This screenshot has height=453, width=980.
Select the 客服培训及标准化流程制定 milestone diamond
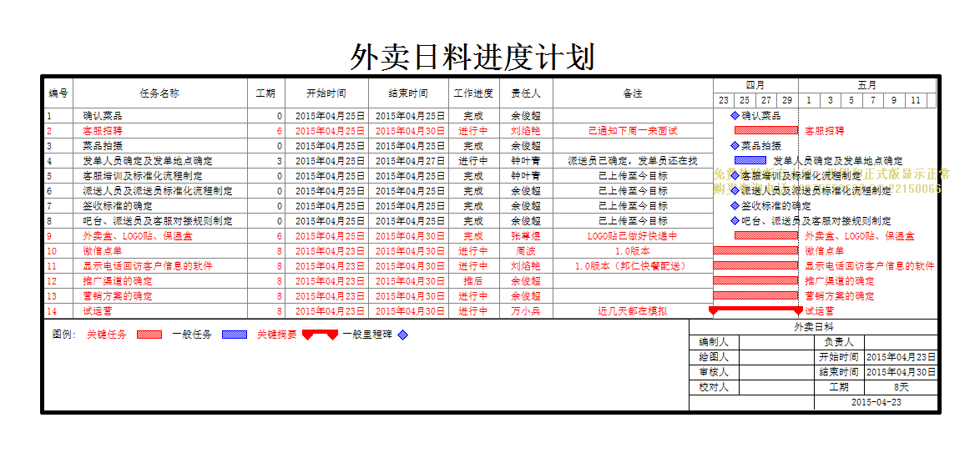(735, 175)
